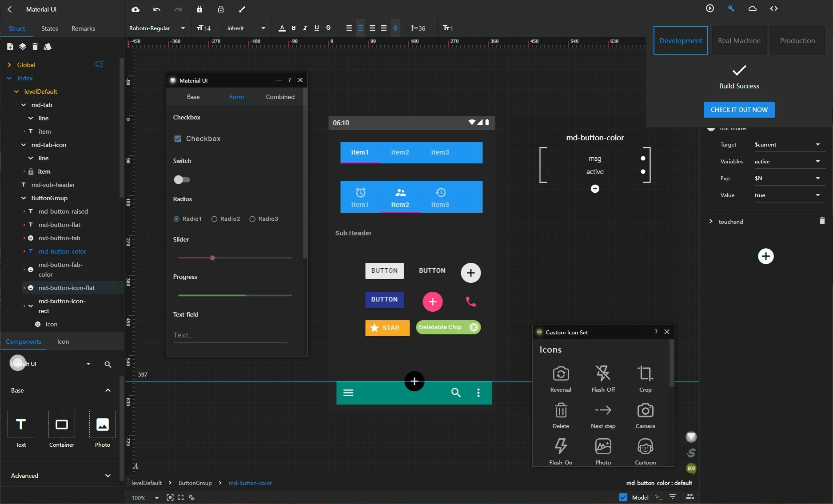This screenshot has width=833, height=504.
Task: Align text to the right
Action: point(372,28)
